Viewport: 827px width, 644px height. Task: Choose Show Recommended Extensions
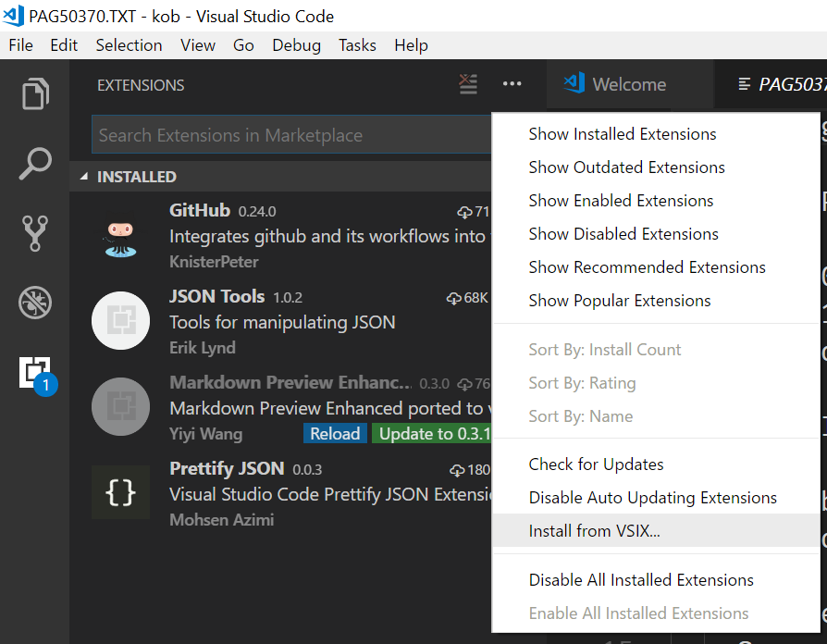coord(656,266)
